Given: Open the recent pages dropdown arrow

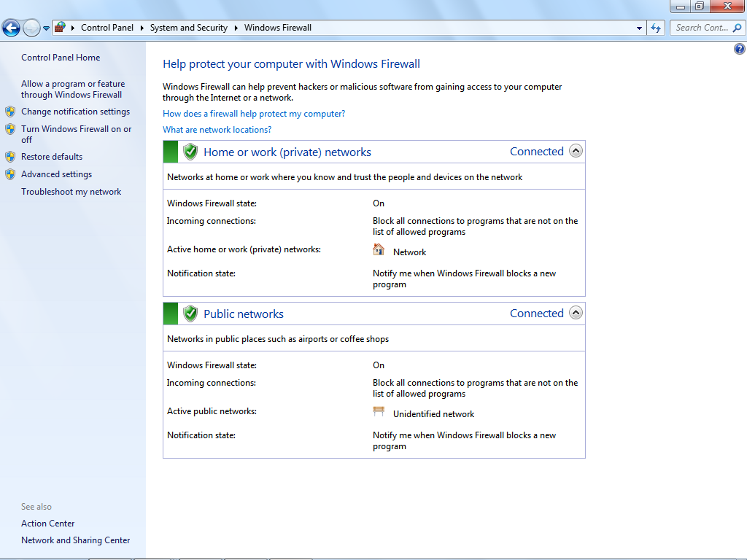Looking at the screenshot, I should pos(47,28).
